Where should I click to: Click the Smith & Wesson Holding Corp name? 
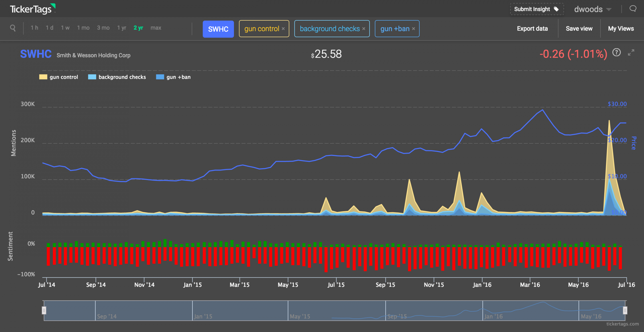(x=93, y=55)
